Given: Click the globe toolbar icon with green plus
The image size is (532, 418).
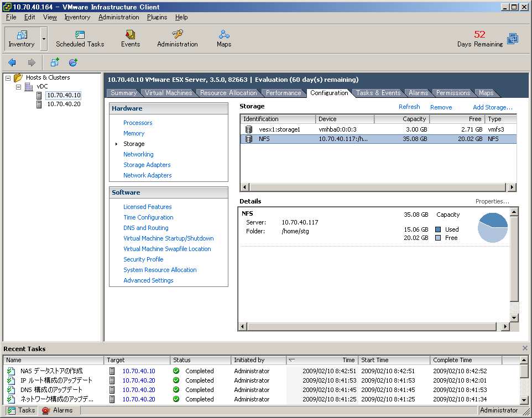Looking at the screenshot, I should pyautogui.click(x=73, y=62).
